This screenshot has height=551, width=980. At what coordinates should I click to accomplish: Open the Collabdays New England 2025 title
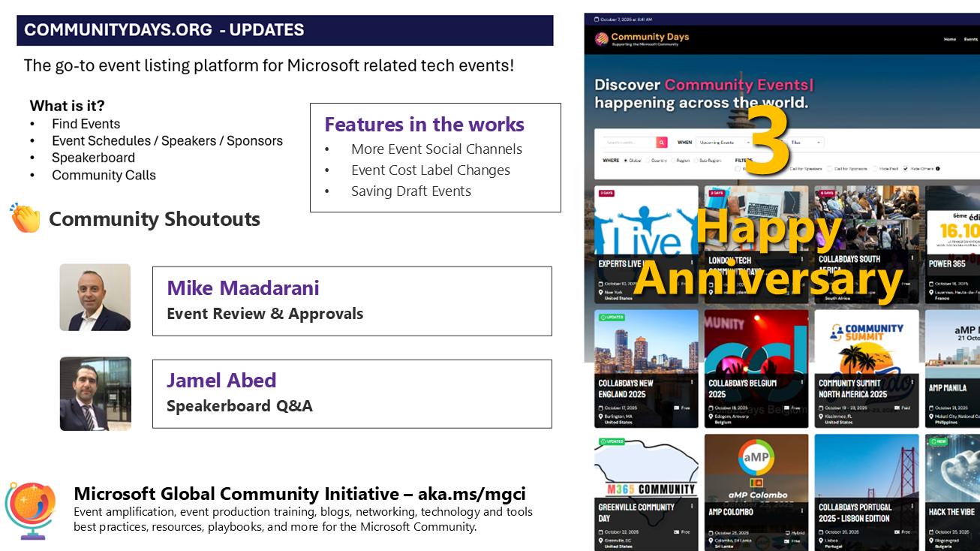[626, 388]
